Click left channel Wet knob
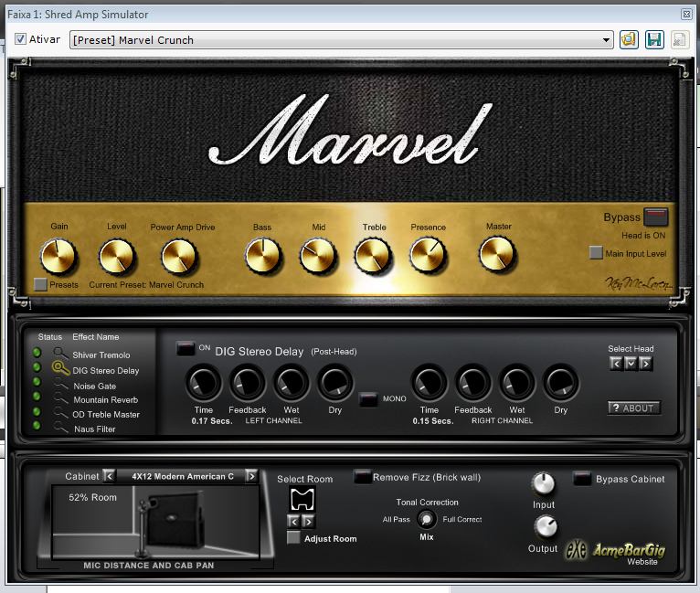Viewport: 700px width, 593px height. (x=292, y=383)
